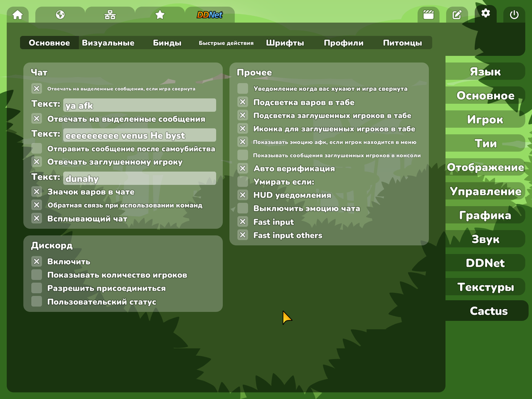Image resolution: width=532 pixels, height=399 pixels.
Task: Toggle Отвечать на выделенные сообщения checkbox
Action: 36,118
